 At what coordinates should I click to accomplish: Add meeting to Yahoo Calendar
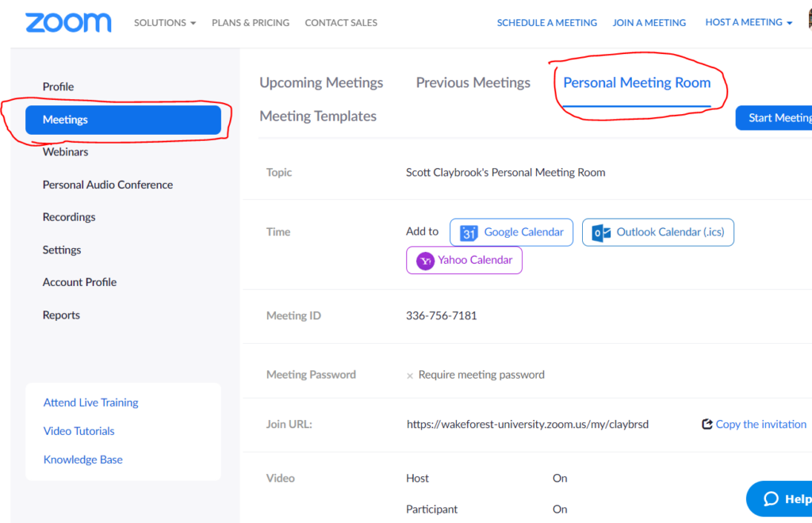point(464,260)
